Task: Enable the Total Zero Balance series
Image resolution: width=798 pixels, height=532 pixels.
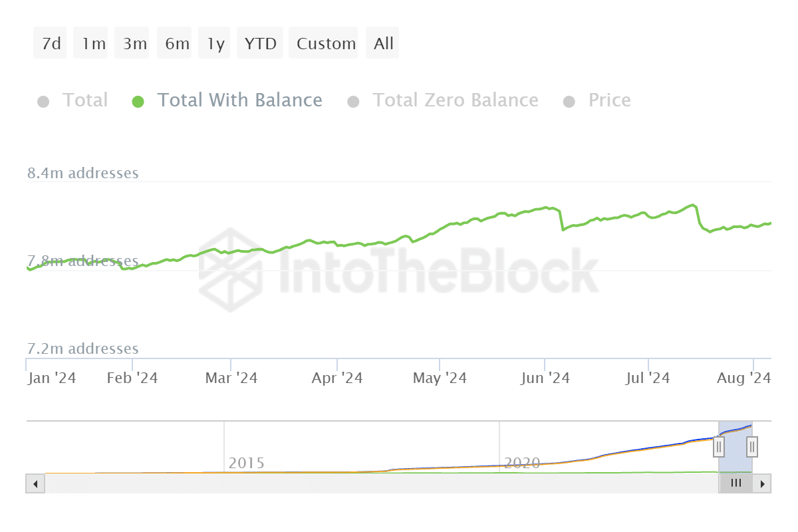Action: (455, 100)
